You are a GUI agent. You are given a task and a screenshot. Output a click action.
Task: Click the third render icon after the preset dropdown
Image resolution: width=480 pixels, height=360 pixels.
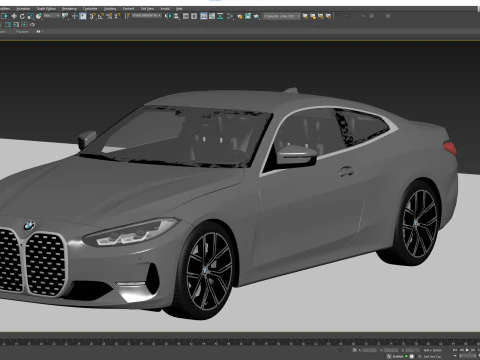point(321,16)
